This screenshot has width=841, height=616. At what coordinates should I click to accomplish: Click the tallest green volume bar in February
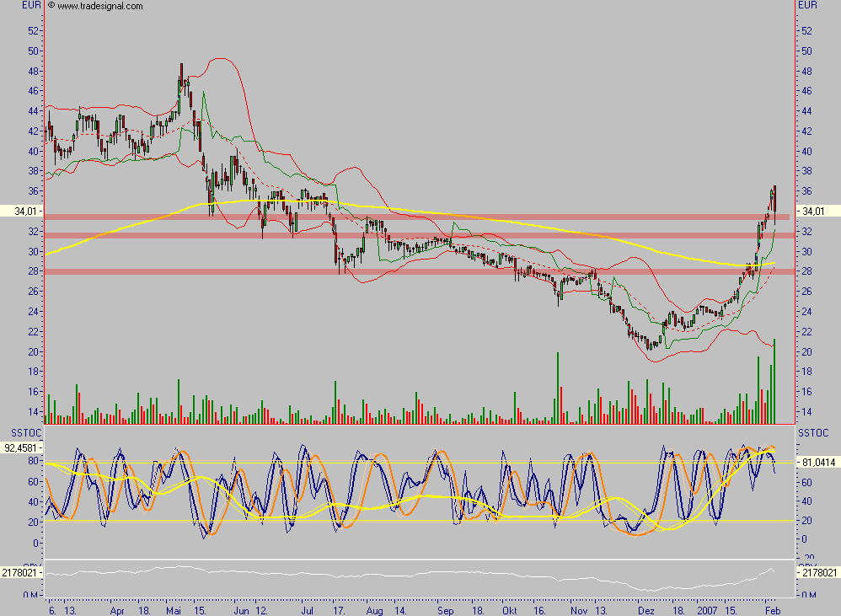point(774,381)
